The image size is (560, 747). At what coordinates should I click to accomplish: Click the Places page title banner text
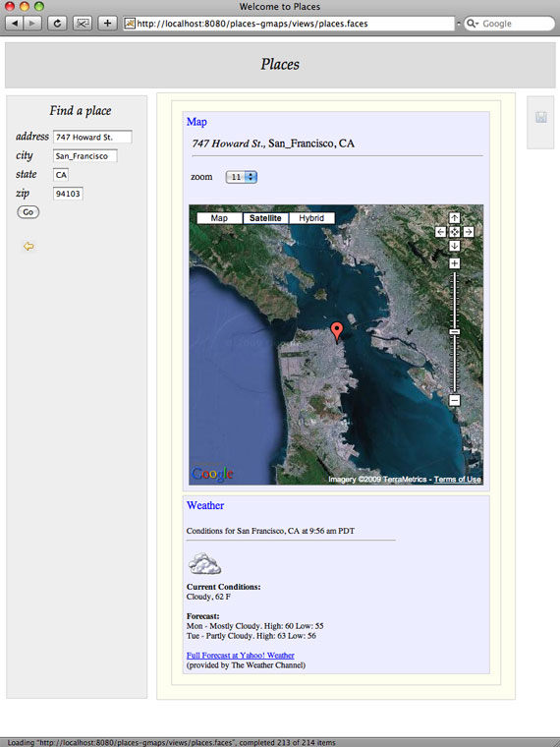280,64
